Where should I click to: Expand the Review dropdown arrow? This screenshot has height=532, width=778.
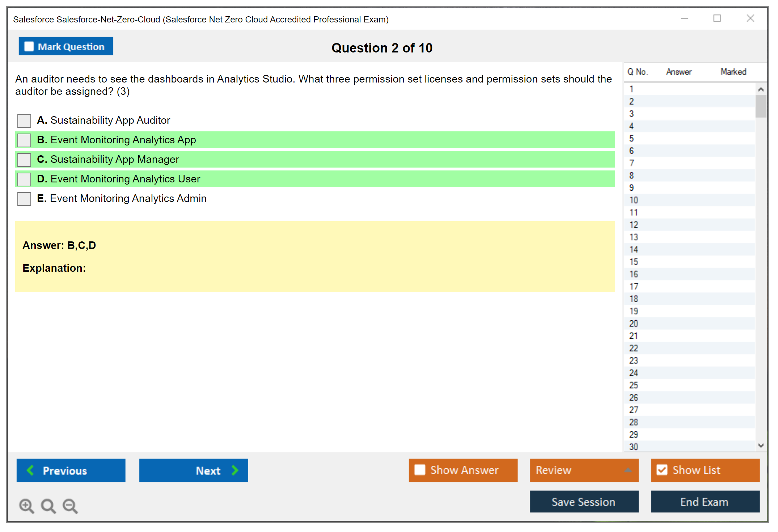(628, 470)
